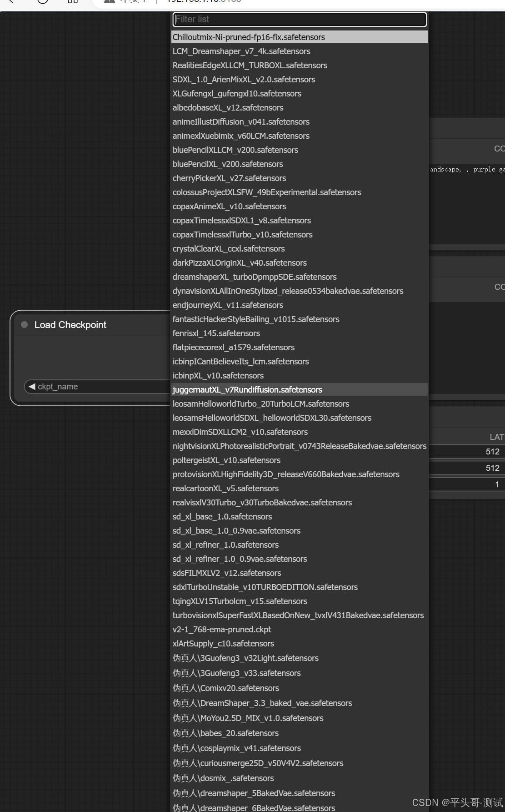Pick xlArtSupply_c10.safetensors
Viewport: 505px width, 812px height.
point(300,644)
